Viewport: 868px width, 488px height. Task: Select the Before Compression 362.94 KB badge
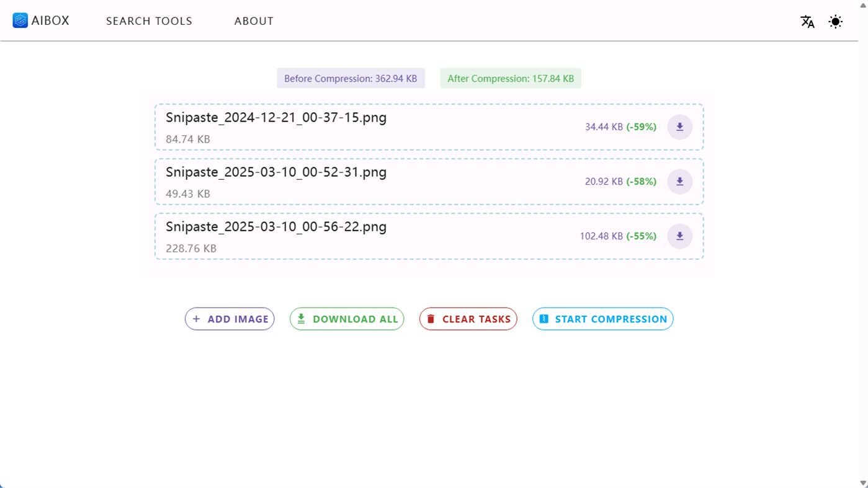tap(351, 78)
